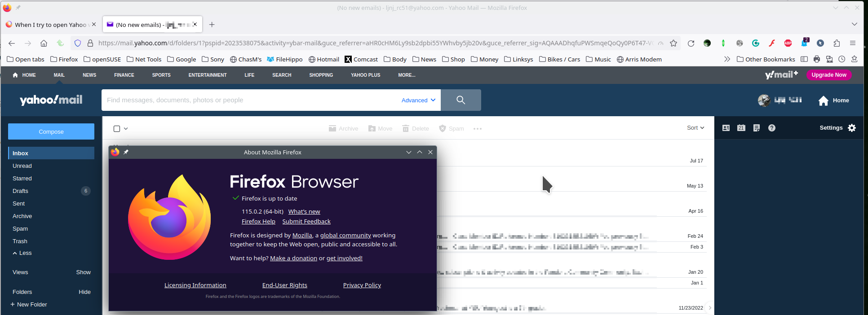Show the Views section
This screenshot has height=315, width=868.
pyautogui.click(x=83, y=272)
